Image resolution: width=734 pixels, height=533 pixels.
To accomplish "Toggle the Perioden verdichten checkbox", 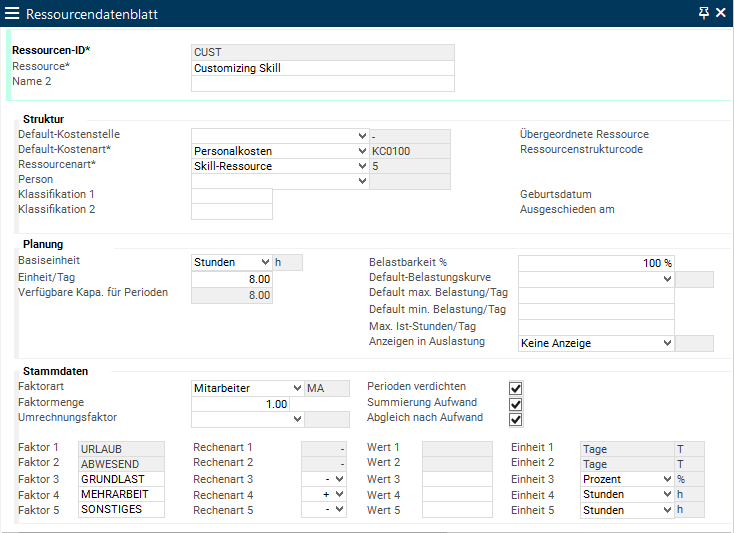I will coord(516,388).
